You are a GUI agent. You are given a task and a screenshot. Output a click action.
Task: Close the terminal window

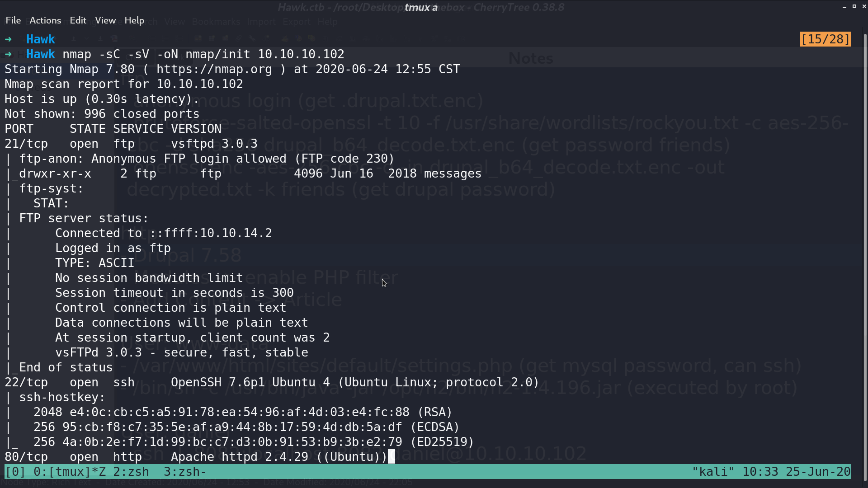tap(864, 6)
